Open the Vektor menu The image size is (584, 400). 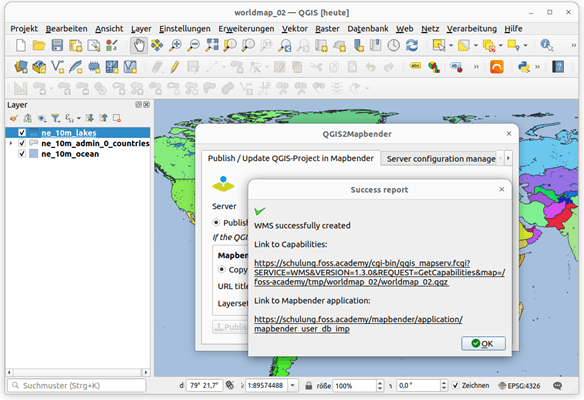point(294,29)
